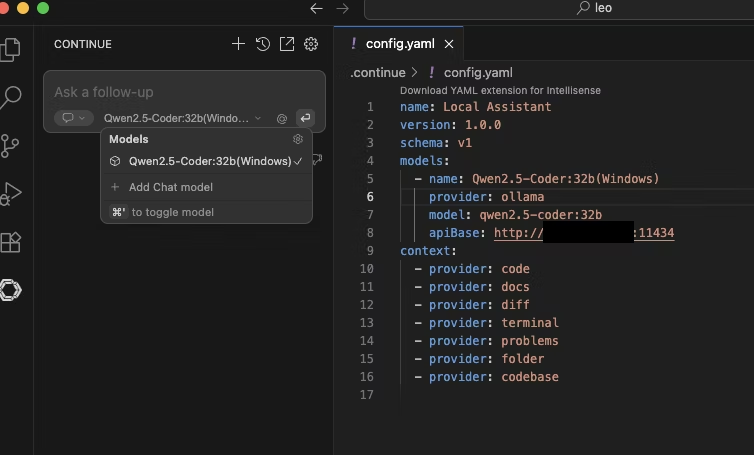Click the yellow macOS minimize button
Image resolution: width=754 pixels, height=455 pixels.
click(x=23, y=8)
